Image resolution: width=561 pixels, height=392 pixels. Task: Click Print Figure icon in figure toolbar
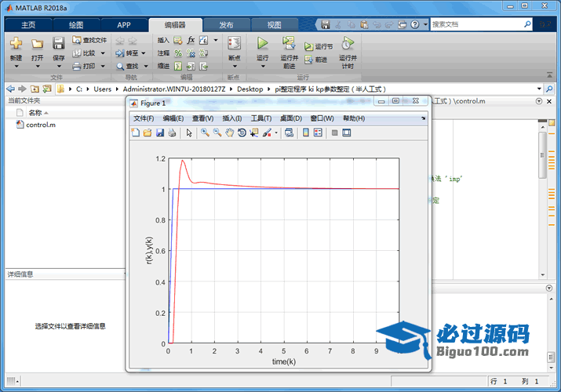coord(172,133)
